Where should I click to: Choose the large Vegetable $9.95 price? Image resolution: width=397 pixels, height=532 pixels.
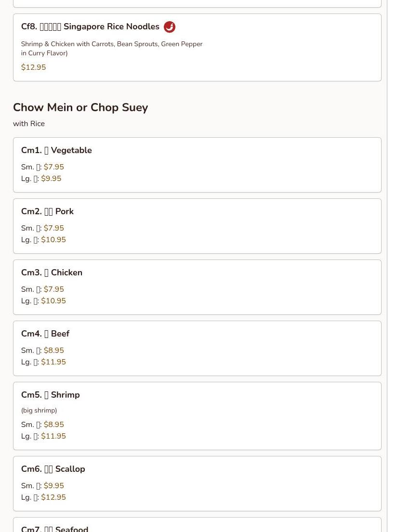(x=51, y=179)
